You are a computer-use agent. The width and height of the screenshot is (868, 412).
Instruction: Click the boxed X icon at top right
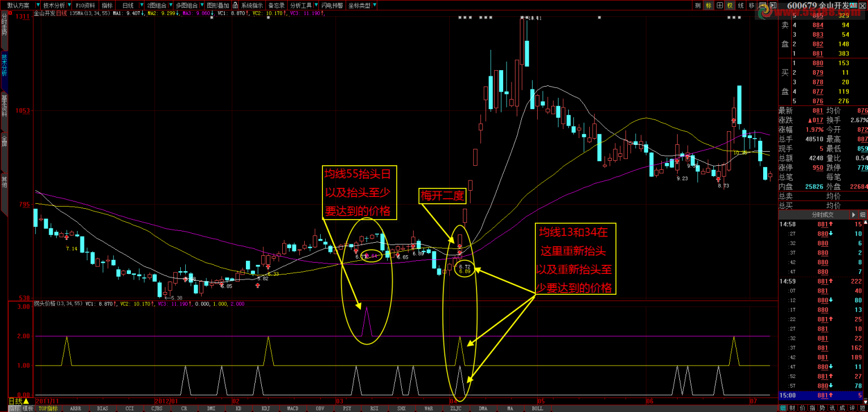point(862,5)
